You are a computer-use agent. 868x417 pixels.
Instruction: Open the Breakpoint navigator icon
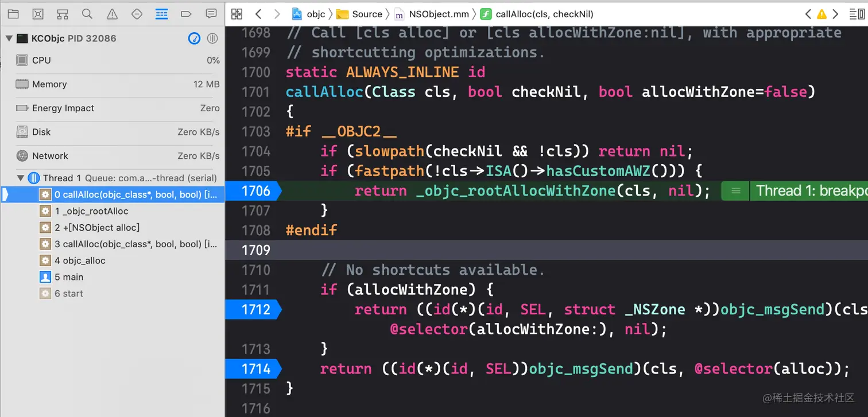(x=186, y=14)
